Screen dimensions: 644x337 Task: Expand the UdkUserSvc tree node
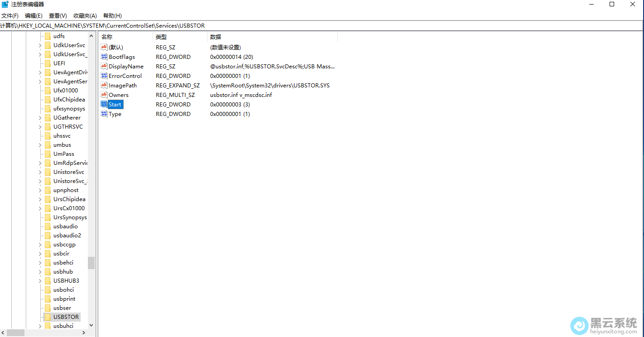click(40, 45)
